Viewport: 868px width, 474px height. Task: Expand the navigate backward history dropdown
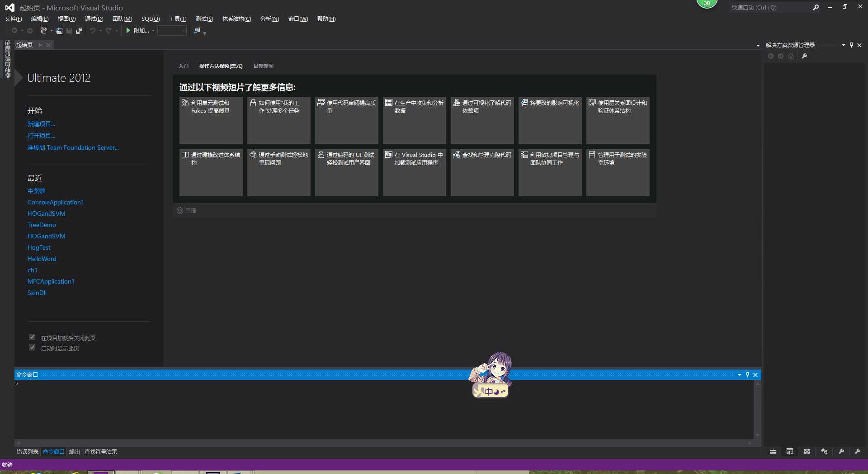tap(22, 31)
